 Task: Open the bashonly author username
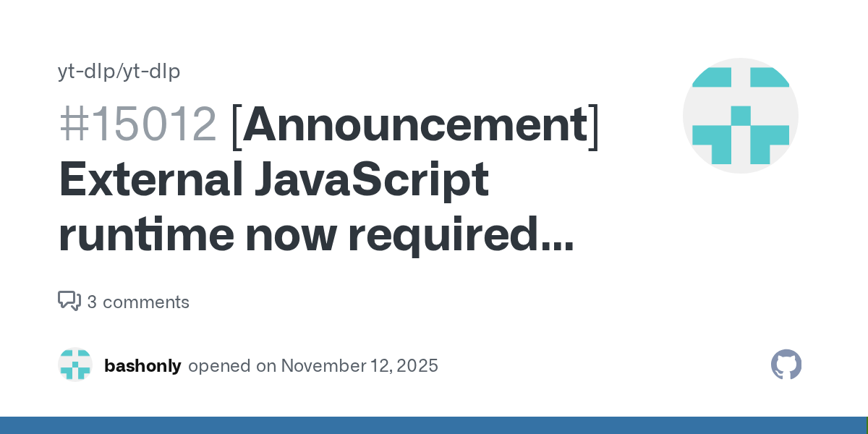(x=142, y=365)
